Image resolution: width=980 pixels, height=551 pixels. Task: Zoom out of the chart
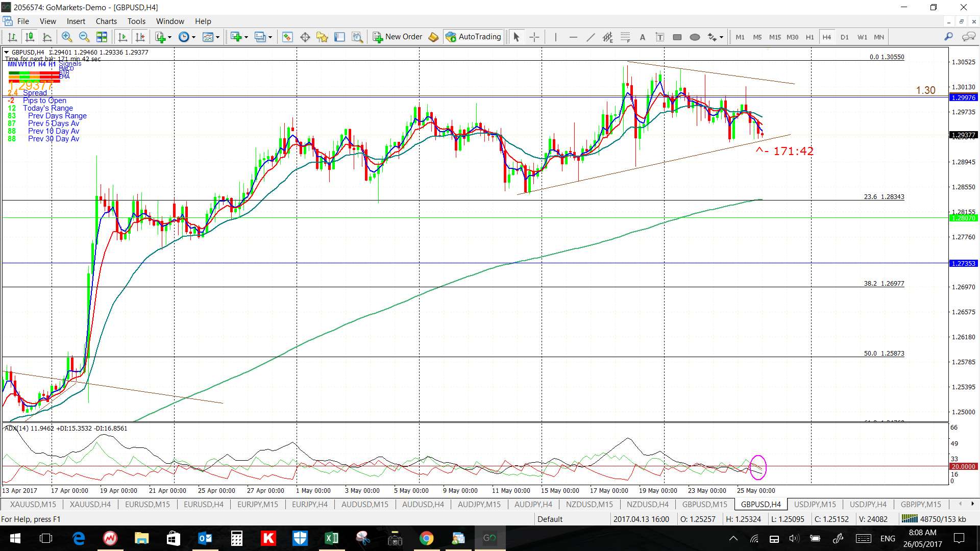tap(84, 37)
